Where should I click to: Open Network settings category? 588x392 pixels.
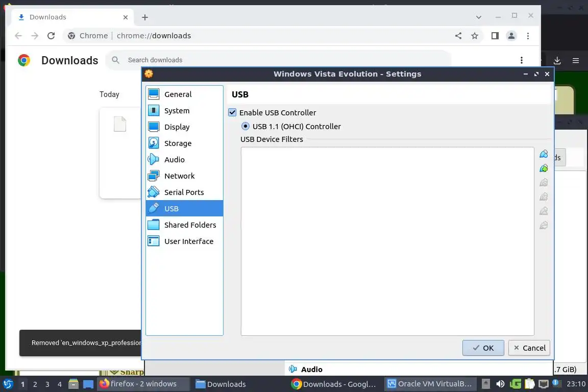click(184, 176)
